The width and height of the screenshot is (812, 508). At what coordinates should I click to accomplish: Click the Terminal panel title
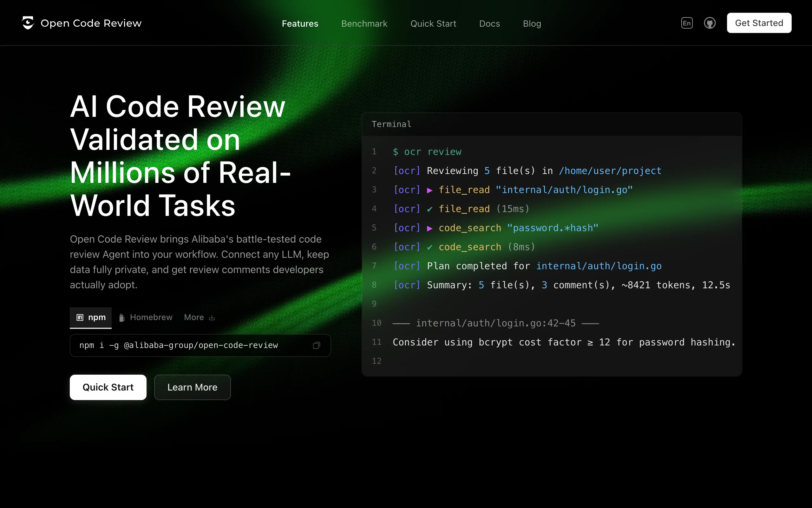tap(391, 124)
